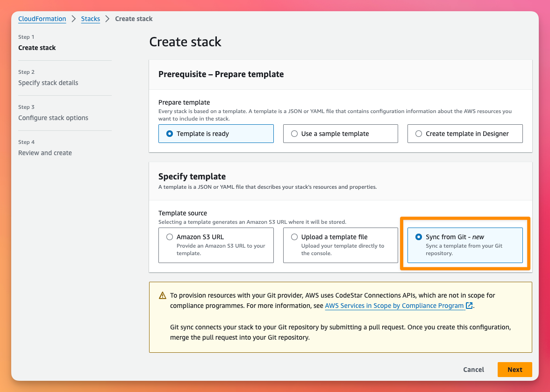Click the Create stack breadcrumb text
550x392 pixels.
point(134,19)
